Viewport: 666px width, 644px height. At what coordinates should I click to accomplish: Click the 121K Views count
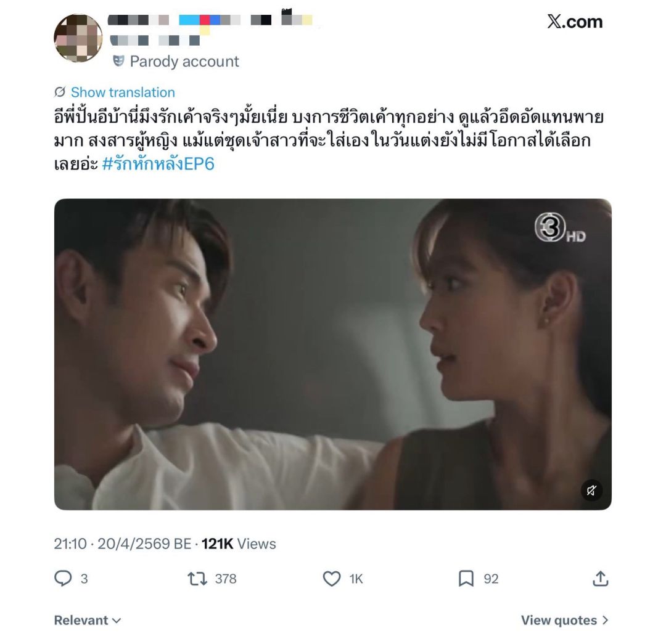pyautogui.click(x=238, y=544)
